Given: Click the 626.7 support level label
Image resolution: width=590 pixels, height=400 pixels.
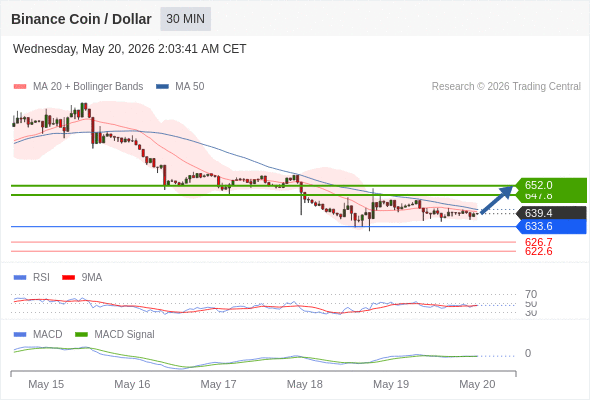Looking at the screenshot, I should click(x=538, y=242).
